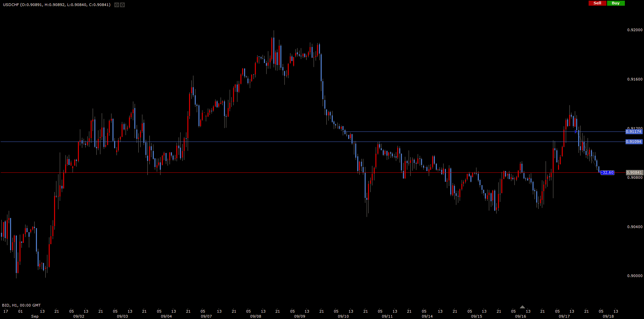The image size is (644, 319).
Task: Click the 09/08 date on time axis
Action: pyautogui.click(x=256, y=316)
